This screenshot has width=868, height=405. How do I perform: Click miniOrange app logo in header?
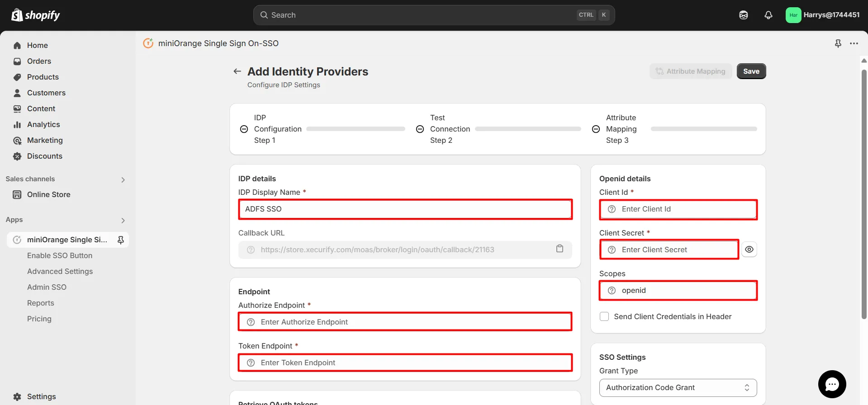(x=148, y=43)
